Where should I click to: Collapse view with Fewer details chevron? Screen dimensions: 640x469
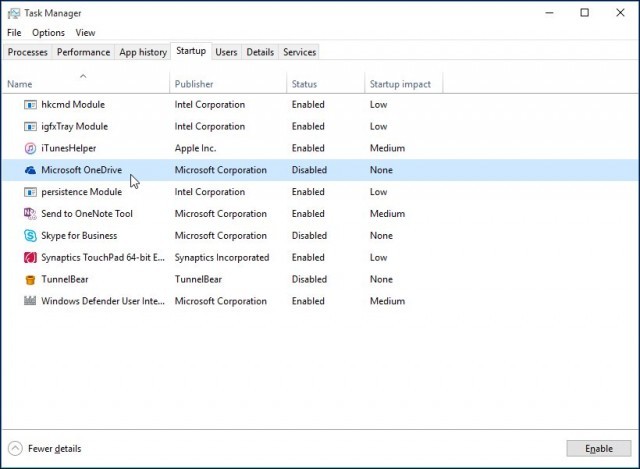tap(15, 449)
